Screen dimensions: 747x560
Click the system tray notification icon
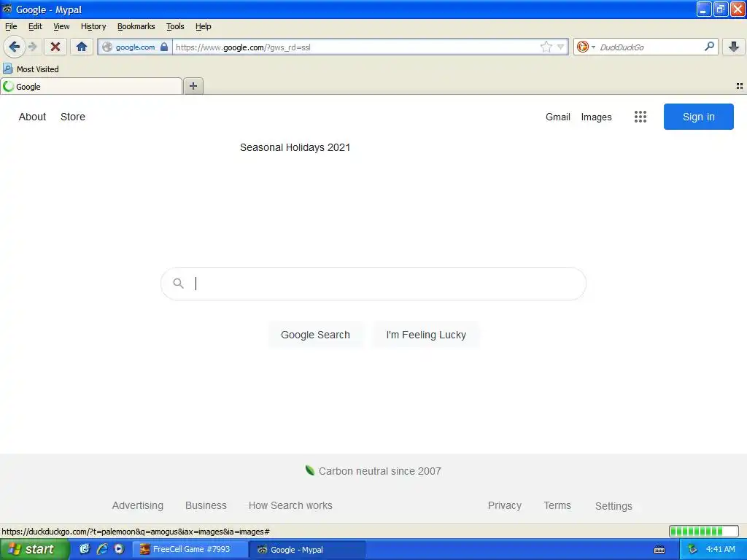point(693,550)
